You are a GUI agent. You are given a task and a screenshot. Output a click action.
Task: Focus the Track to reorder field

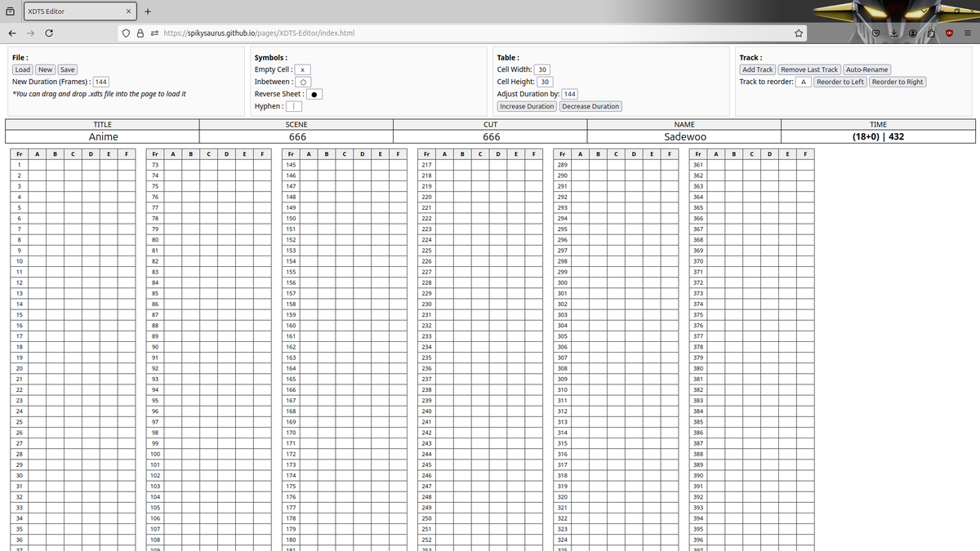pos(804,82)
